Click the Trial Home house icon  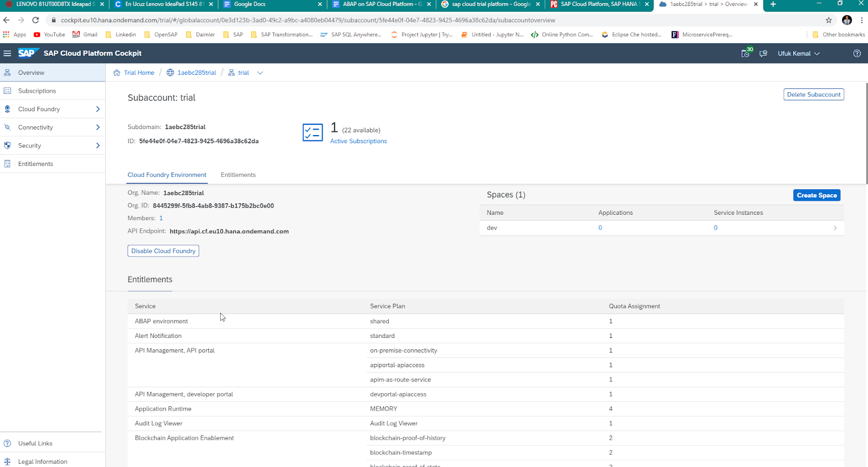[117, 73]
